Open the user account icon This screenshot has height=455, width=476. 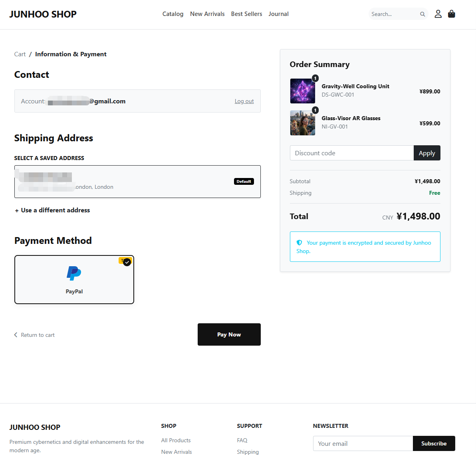(x=438, y=14)
